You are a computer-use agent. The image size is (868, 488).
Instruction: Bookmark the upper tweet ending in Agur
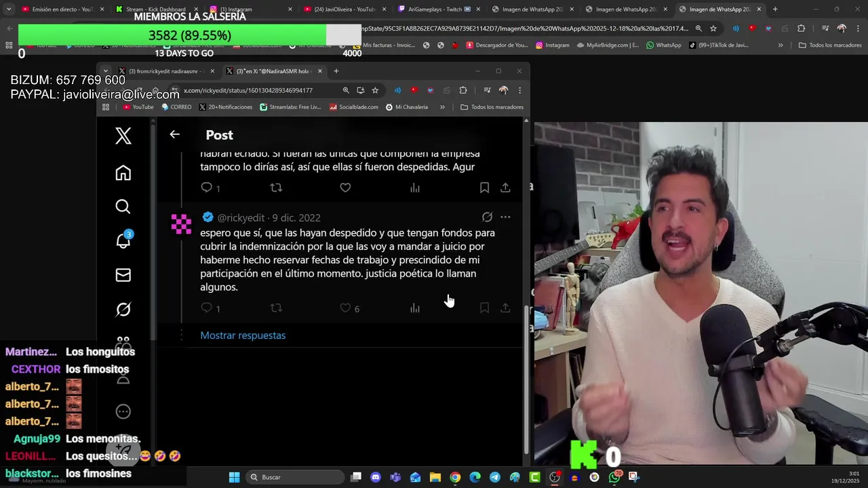pos(484,187)
